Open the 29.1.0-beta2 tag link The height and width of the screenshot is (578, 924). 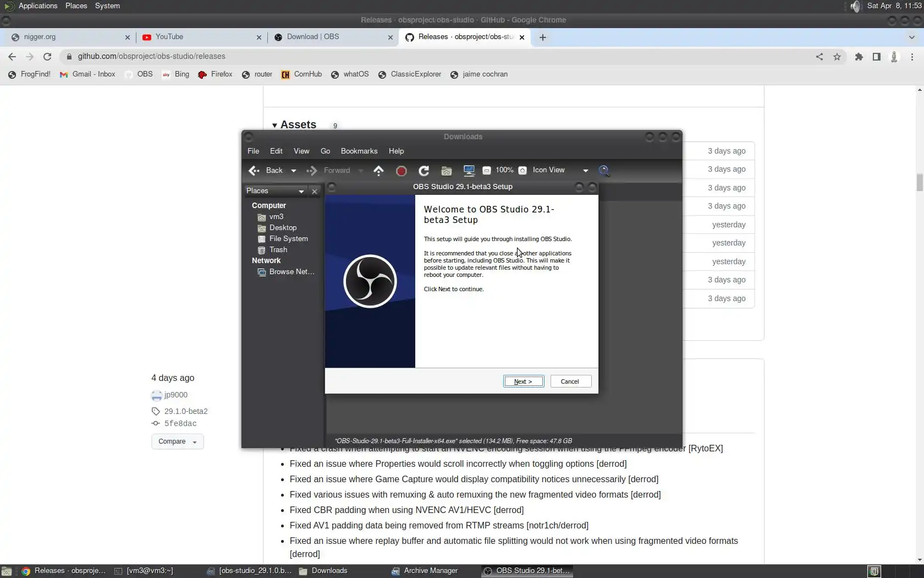coord(186,411)
